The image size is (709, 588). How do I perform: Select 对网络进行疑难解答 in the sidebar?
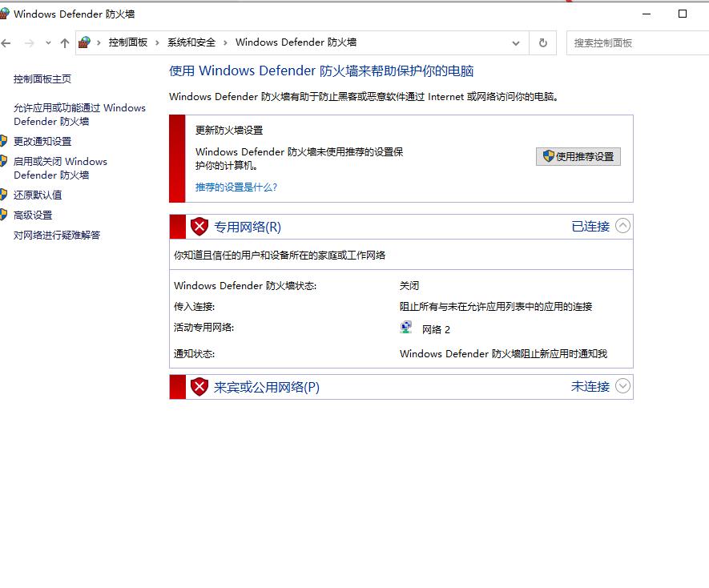[x=55, y=235]
